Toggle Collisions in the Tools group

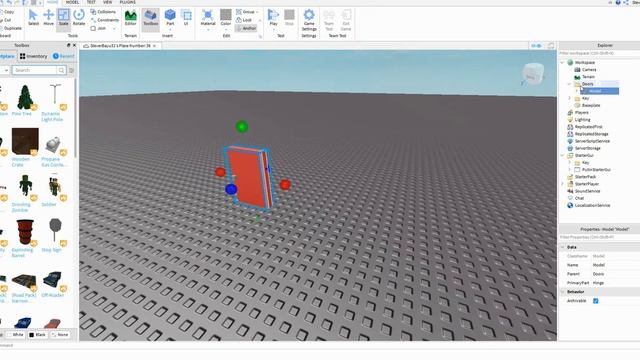pyautogui.click(x=104, y=12)
